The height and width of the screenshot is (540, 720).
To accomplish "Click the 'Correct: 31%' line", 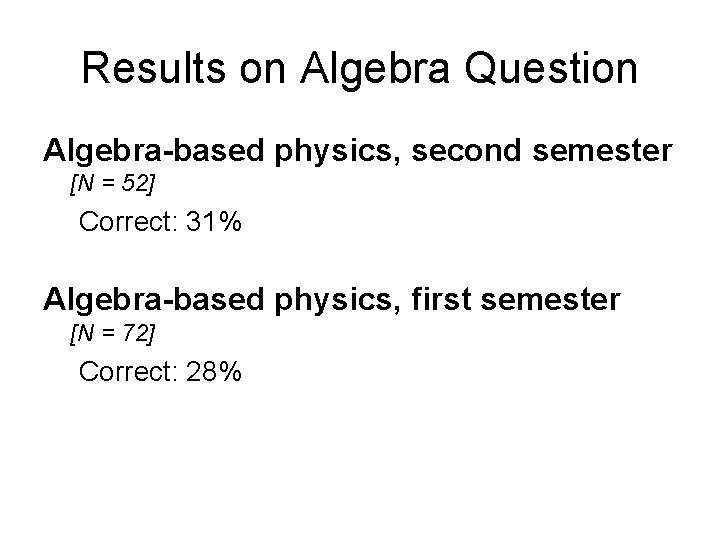I will tap(160, 221).
